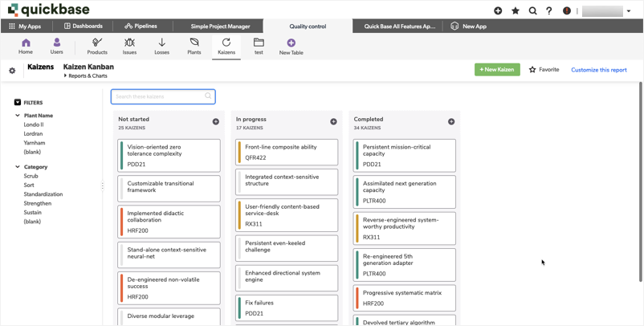Click Customize this report link
This screenshot has height=326, width=644.
(x=599, y=70)
